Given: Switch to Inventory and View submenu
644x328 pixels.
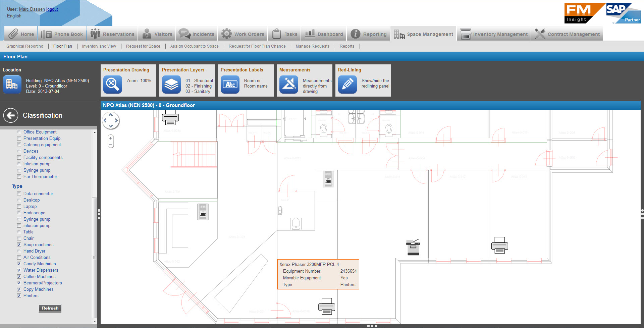Looking at the screenshot, I should (99, 46).
